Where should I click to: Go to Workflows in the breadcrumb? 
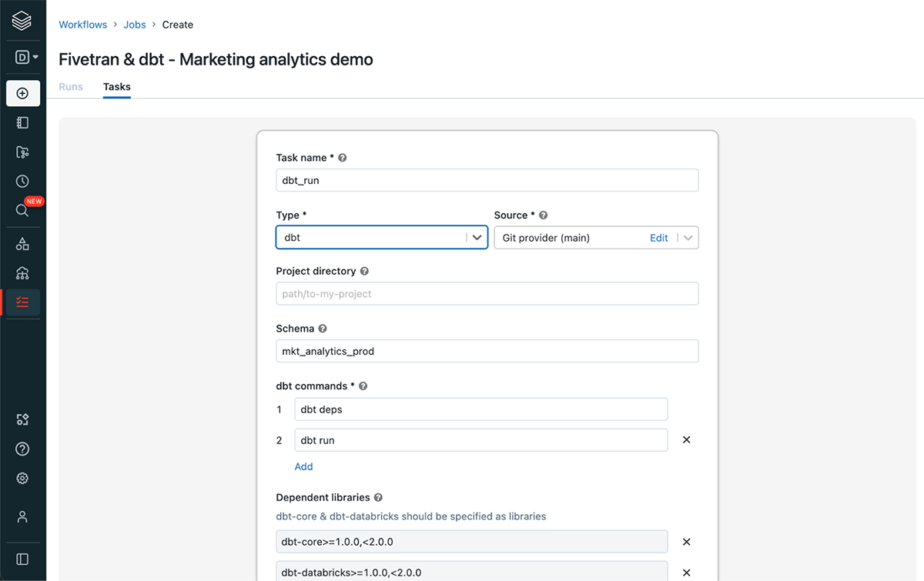pyautogui.click(x=83, y=25)
